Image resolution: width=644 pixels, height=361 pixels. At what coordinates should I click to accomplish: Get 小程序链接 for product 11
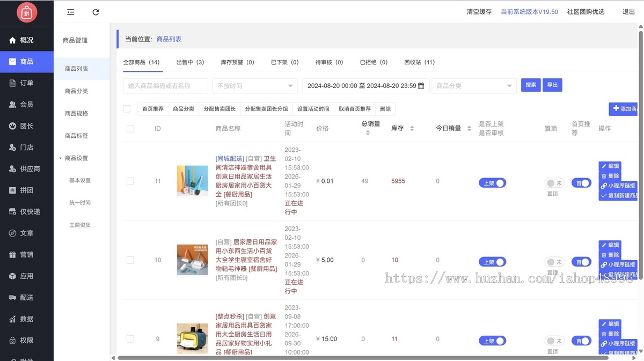click(618, 186)
